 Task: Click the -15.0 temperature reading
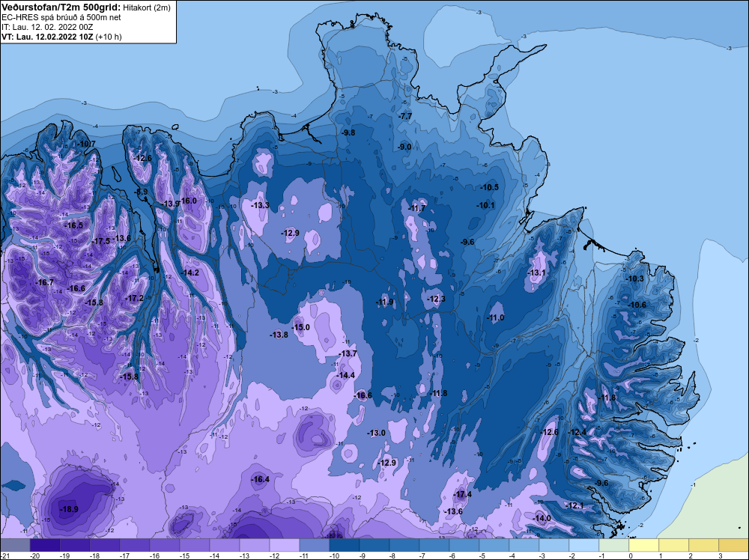(300, 327)
